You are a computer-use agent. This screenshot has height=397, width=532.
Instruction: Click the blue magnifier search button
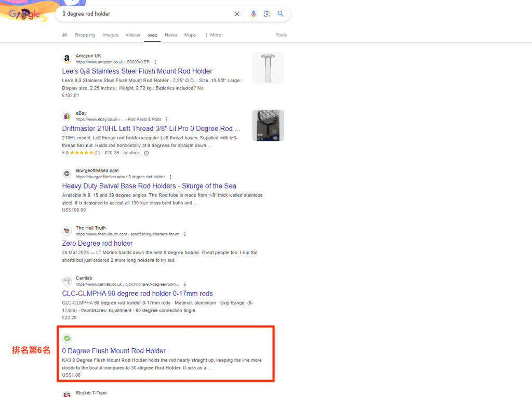281,14
